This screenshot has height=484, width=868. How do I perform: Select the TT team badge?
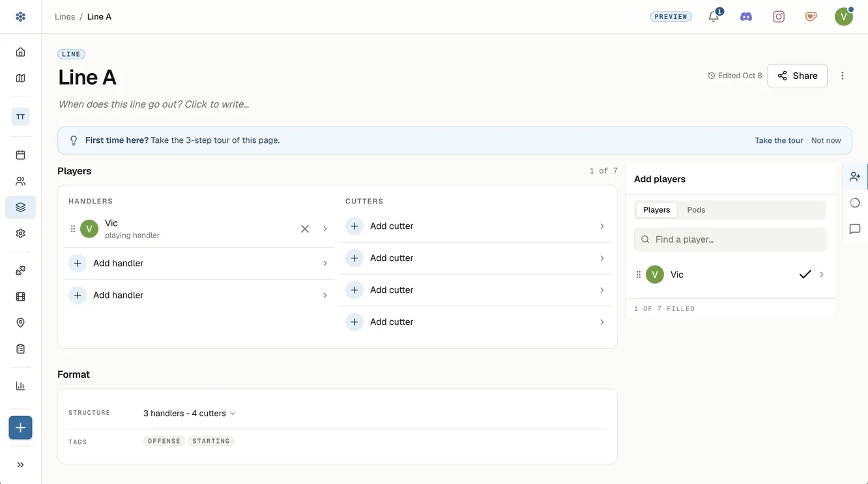20,117
